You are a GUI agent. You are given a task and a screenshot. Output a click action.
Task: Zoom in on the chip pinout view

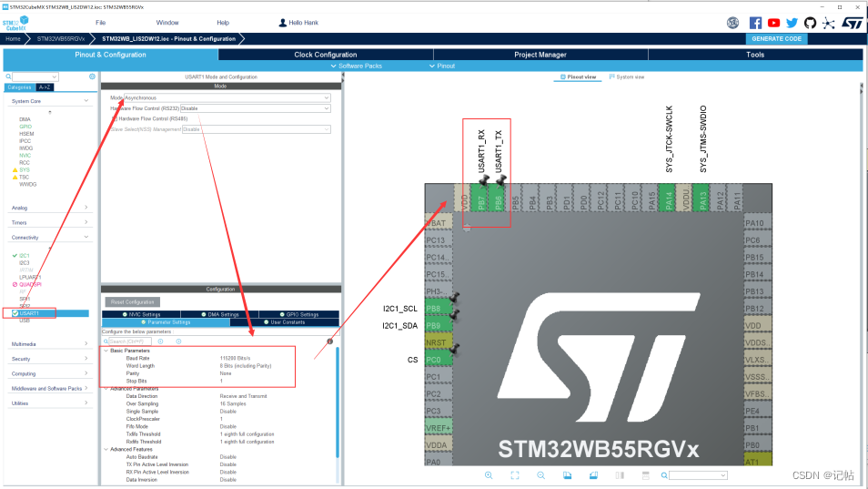(489, 475)
